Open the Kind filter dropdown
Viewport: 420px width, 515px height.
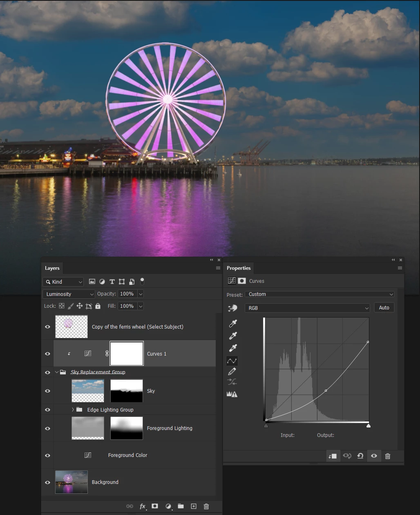pos(63,282)
